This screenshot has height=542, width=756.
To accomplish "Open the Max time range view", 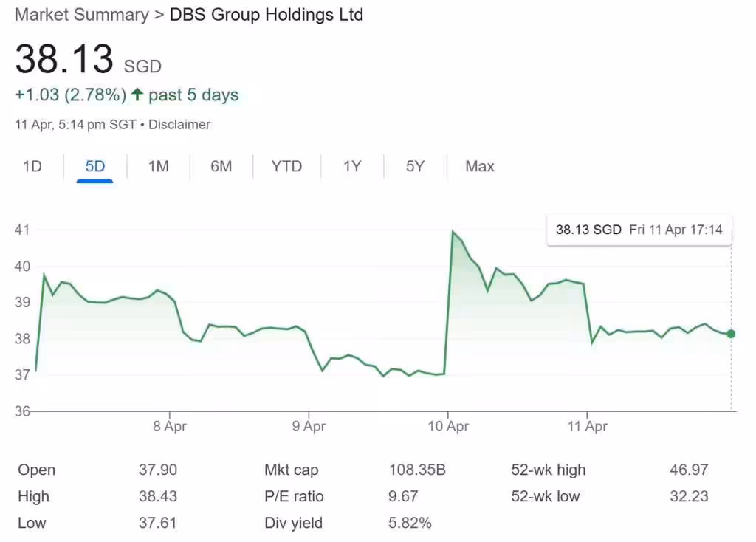I will click(479, 166).
